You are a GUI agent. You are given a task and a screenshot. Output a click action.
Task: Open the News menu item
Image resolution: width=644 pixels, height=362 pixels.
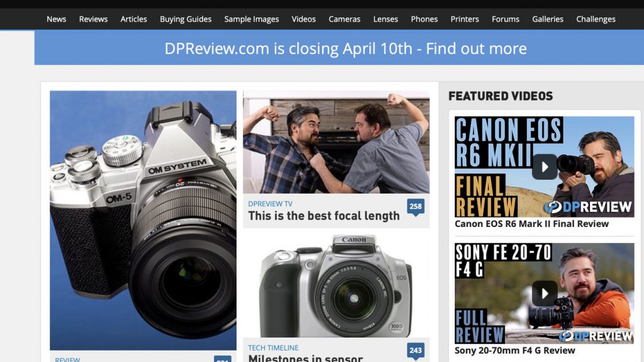coord(56,19)
